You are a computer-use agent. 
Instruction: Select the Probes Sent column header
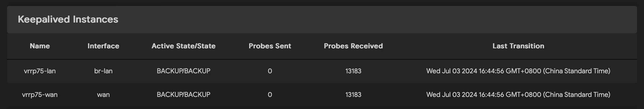point(270,46)
